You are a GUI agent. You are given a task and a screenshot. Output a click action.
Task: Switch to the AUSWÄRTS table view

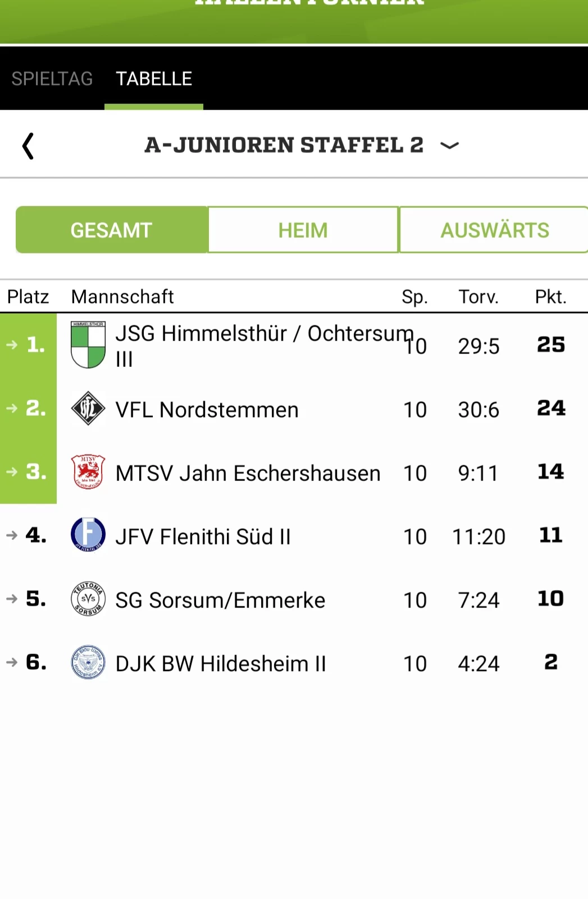[x=494, y=230]
